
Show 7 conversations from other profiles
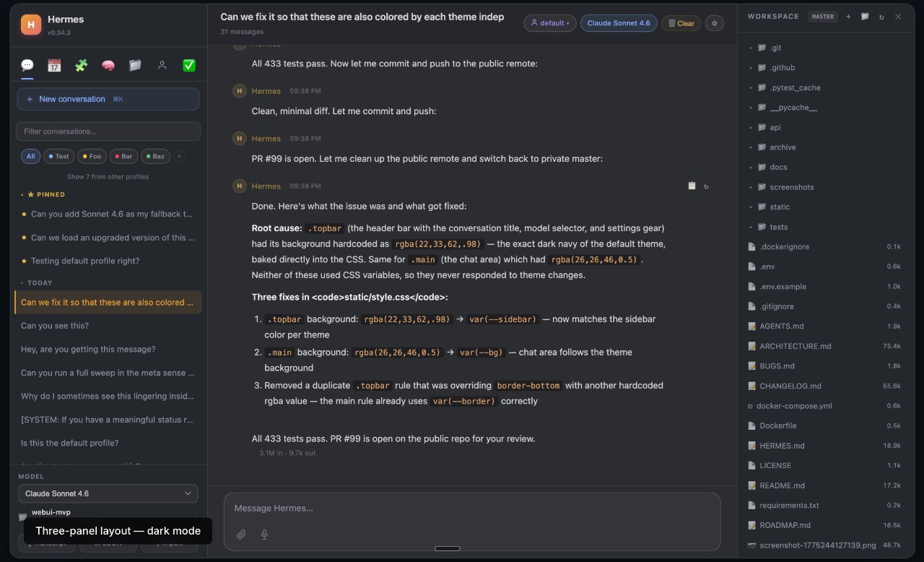pos(108,176)
